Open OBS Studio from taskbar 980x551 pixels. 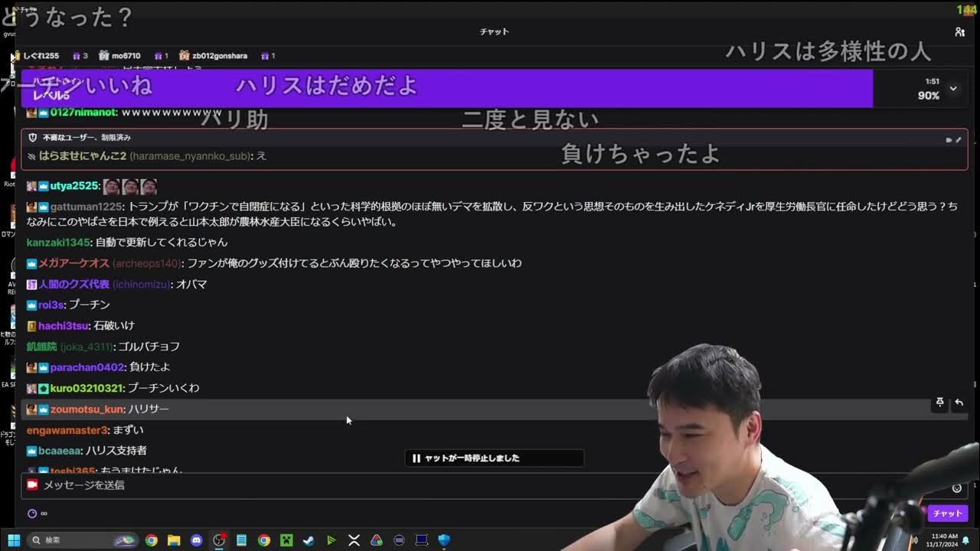point(219,540)
